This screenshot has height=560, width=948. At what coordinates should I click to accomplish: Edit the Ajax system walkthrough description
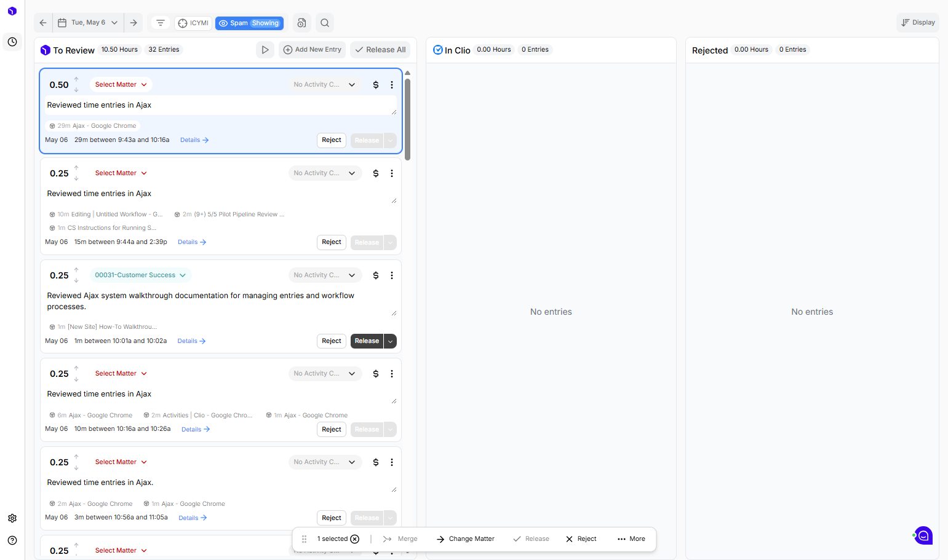pyautogui.click(x=221, y=301)
